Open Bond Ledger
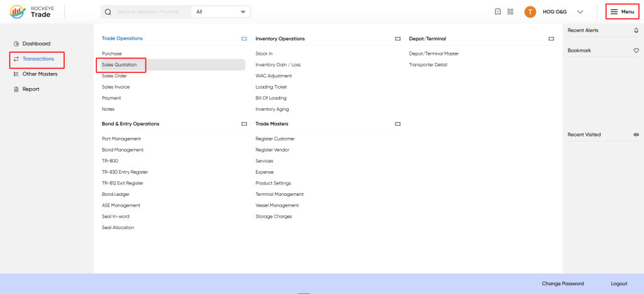The width and height of the screenshot is (644, 294). click(x=116, y=195)
